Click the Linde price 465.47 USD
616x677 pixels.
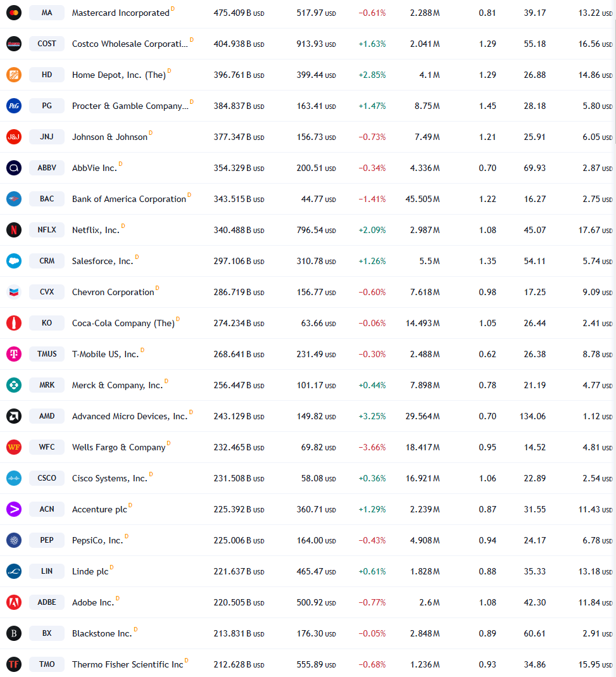coord(316,571)
